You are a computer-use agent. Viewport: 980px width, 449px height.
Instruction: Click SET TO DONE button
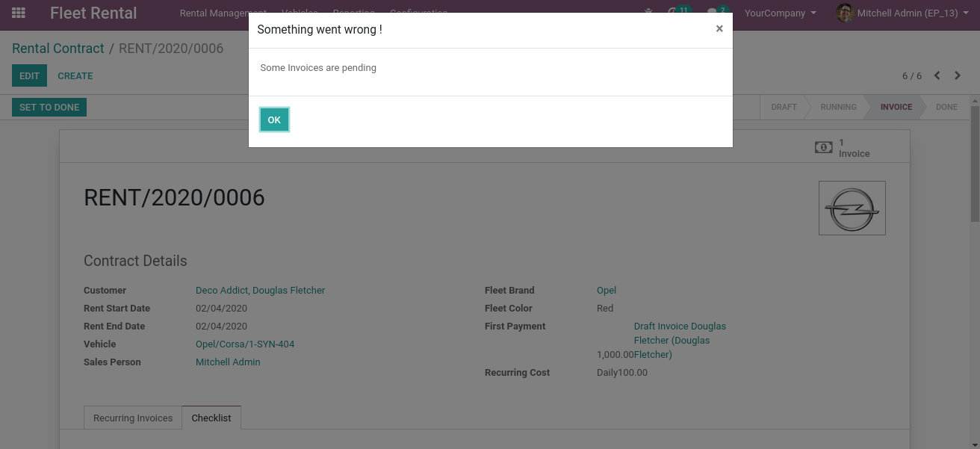(x=49, y=107)
